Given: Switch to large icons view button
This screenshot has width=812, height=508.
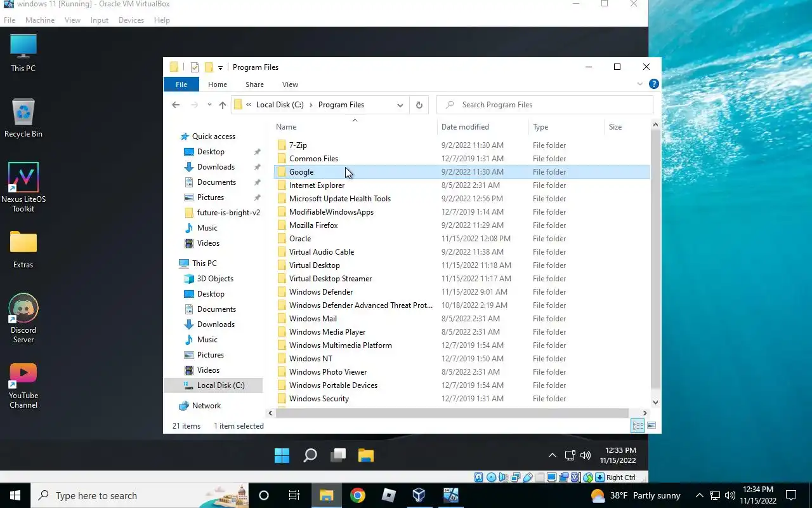Looking at the screenshot, I should pos(652,425).
